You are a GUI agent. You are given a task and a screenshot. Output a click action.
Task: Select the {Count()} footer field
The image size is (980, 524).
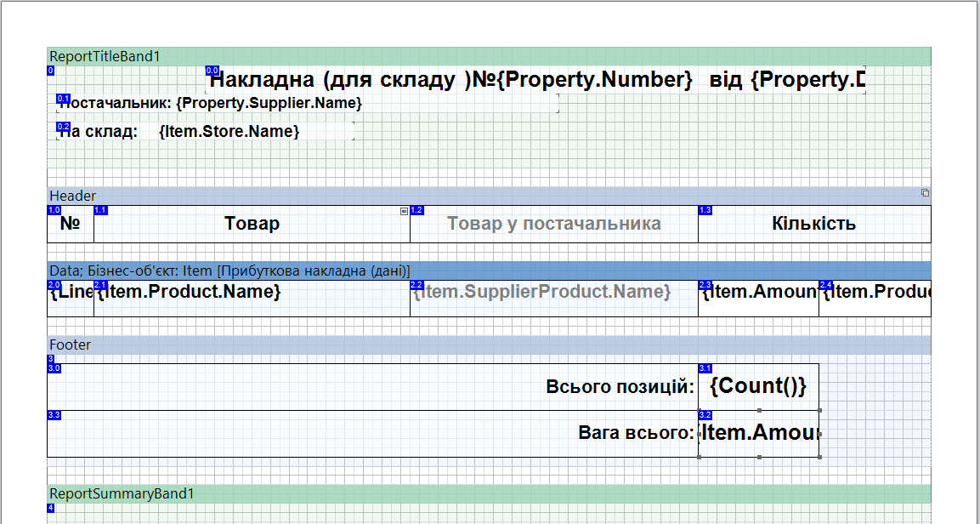point(757,387)
